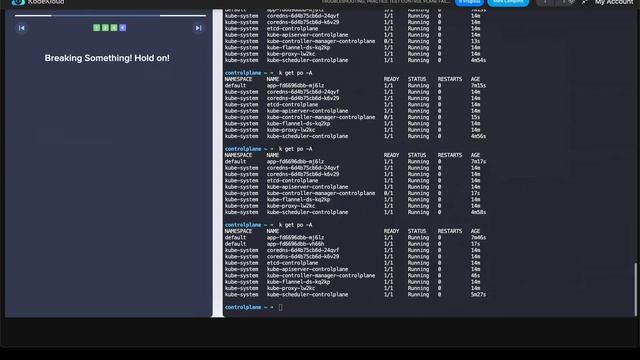The image size is (640, 360).
Task: Select the 5m27s age value
Action: click(478, 294)
